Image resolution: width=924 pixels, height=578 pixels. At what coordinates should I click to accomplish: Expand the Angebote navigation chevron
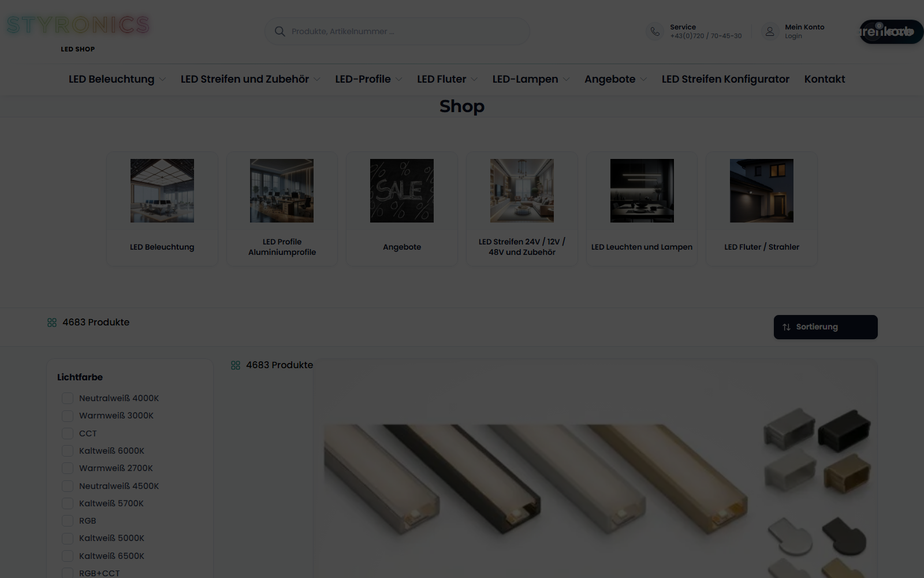pos(643,80)
